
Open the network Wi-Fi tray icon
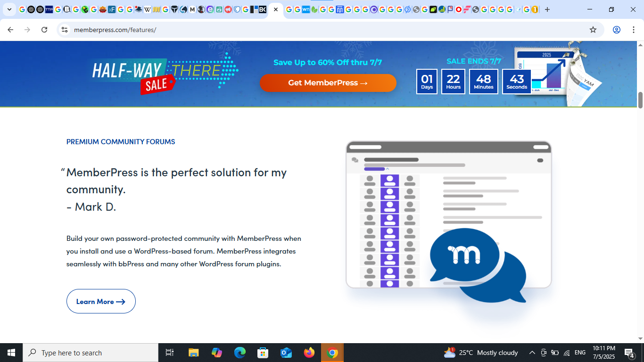click(x=567, y=353)
